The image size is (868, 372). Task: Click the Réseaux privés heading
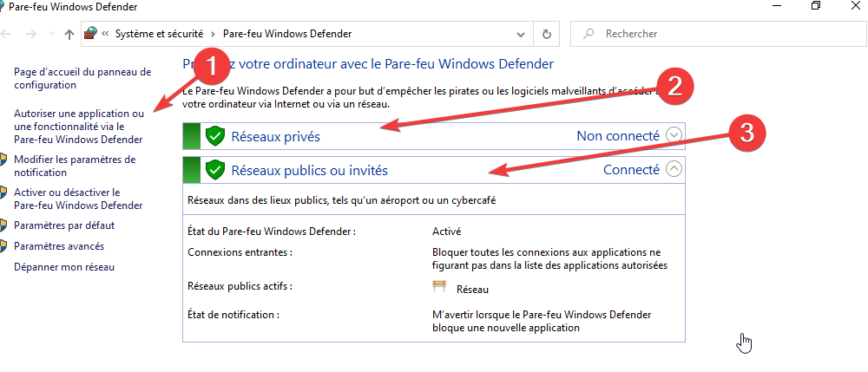pyautogui.click(x=276, y=136)
